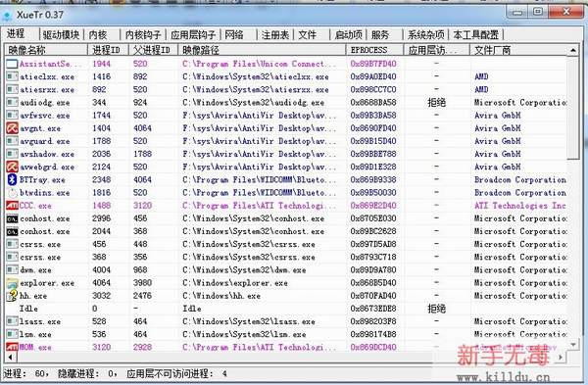Click the ATI MOM.exe icon
This screenshot has width=588, height=385.
[x=12, y=347]
